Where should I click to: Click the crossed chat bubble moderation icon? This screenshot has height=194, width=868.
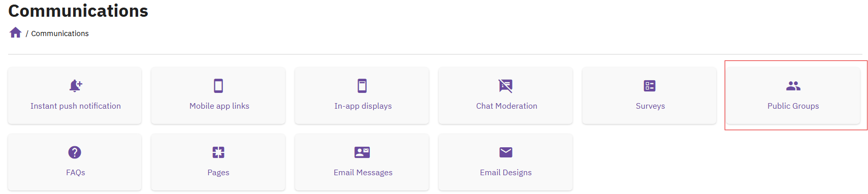click(506, 86)
